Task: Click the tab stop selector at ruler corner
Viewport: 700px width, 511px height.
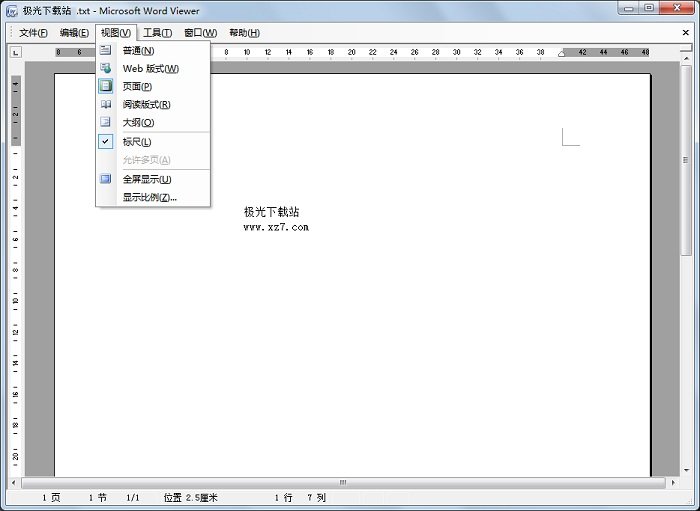Action: pyautogui.click(x=16, y=53)
